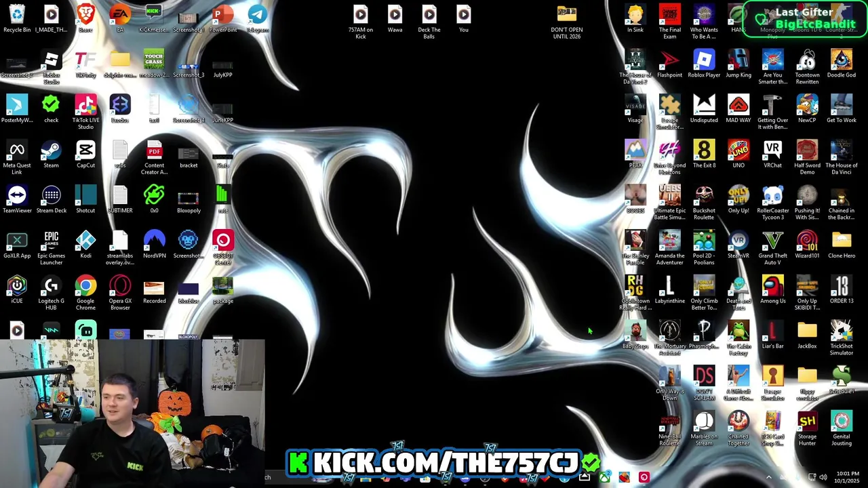
Task: Open the DON'T OPEN UNTIL 2026 folder
Action: tap(567, 22)
